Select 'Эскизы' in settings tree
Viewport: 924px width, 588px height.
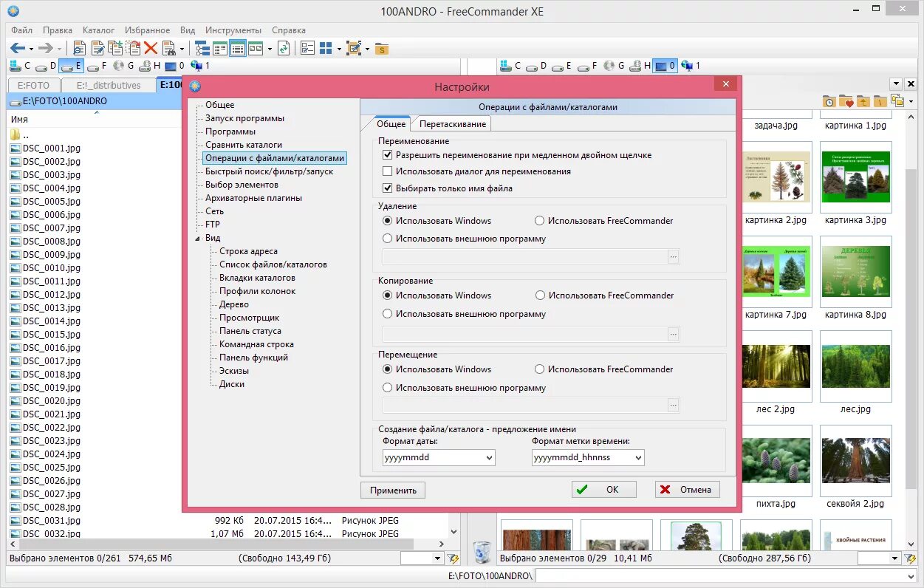pos(234,371)
